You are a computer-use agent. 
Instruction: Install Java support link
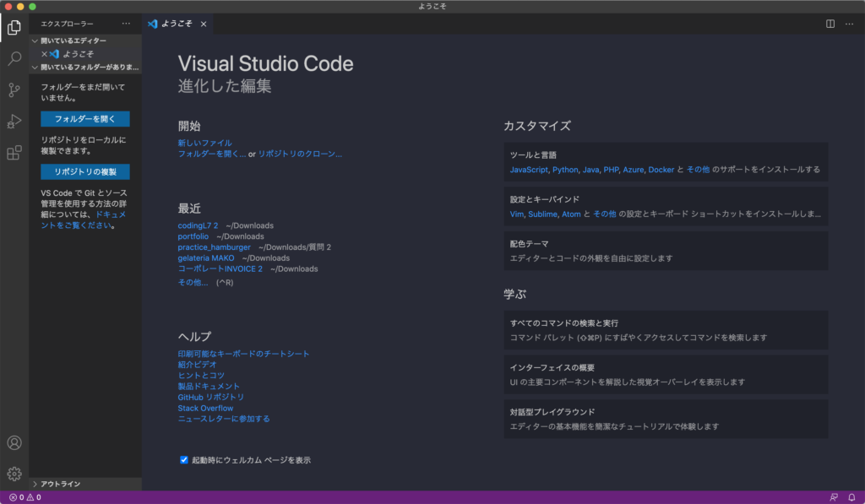(590, 170)
